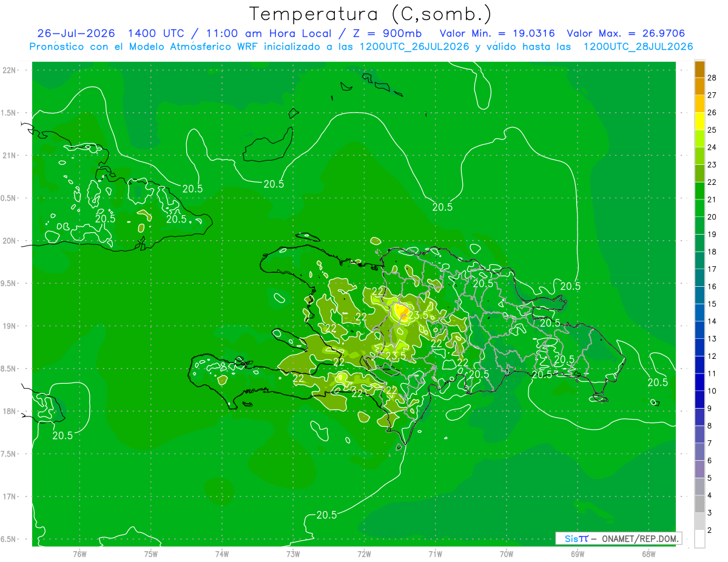Click the "1200UTC_28JUL2026" validity time
The image size is (728, 562).
(x=638, y=47)
